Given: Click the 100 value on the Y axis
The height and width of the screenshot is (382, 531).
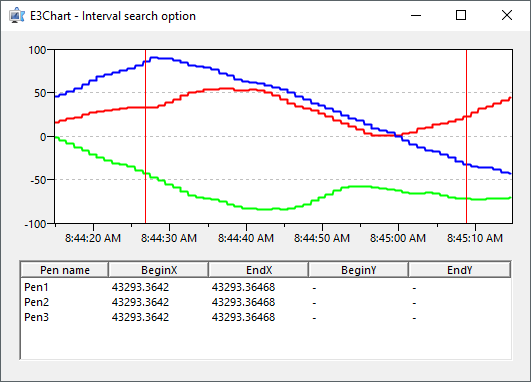Looking at the screenshot, I should point(37,50).
